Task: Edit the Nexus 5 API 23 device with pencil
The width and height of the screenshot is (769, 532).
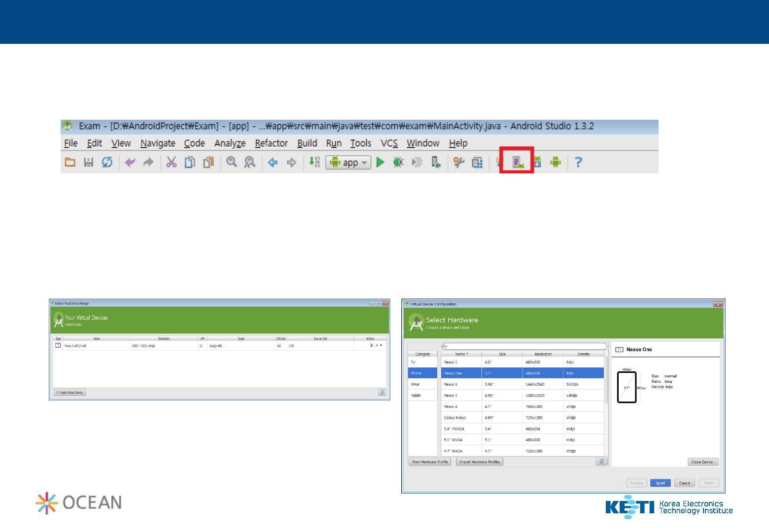Action: pyautogui.click(x=377, y=346)
